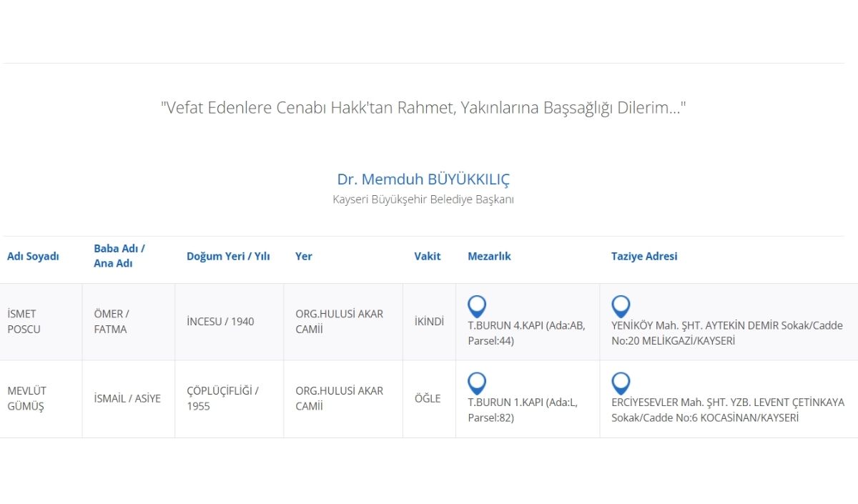Select the name İSMET POSCU

tap(24, 322)
